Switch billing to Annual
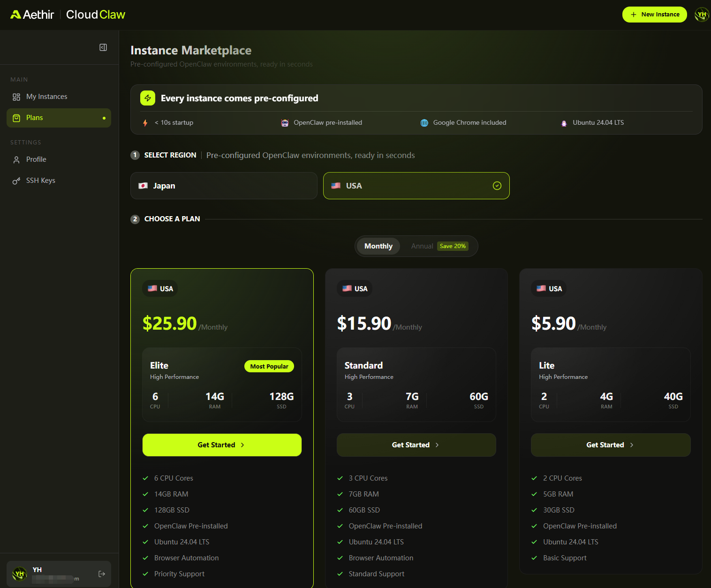 point(422,246)
